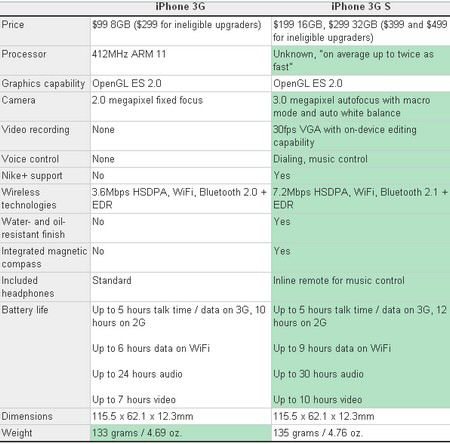Image resolution: width=450 pixels, height=444 pixels.
Task: Click Up to 24 hours audio
Action: tap(137, 374)
